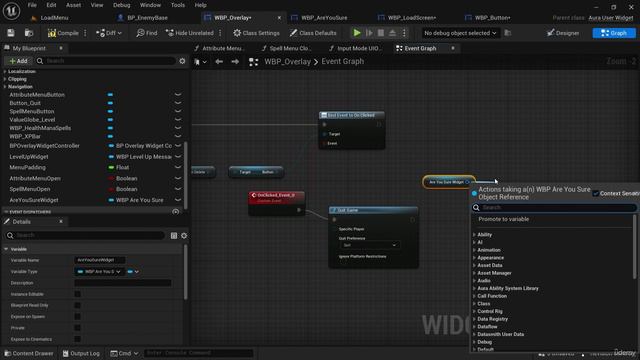This screenshot has width=640, height=360.
Task: Compile the WBP_Overlay blueprint
Action: point(63,33)
